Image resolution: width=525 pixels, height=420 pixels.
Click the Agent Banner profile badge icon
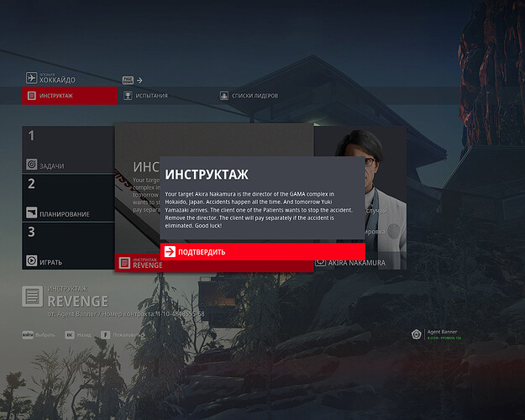pyautogui.click(x=416, y=334)
